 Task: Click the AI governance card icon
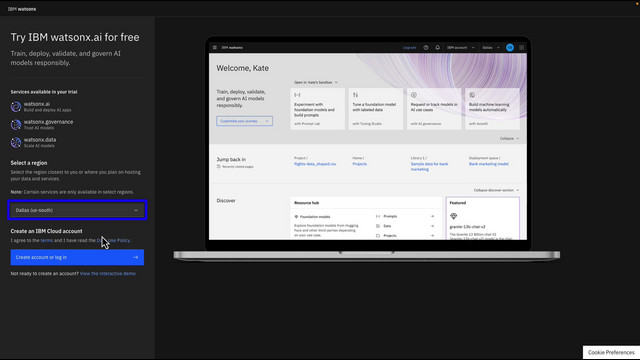[x=413, y=95]
